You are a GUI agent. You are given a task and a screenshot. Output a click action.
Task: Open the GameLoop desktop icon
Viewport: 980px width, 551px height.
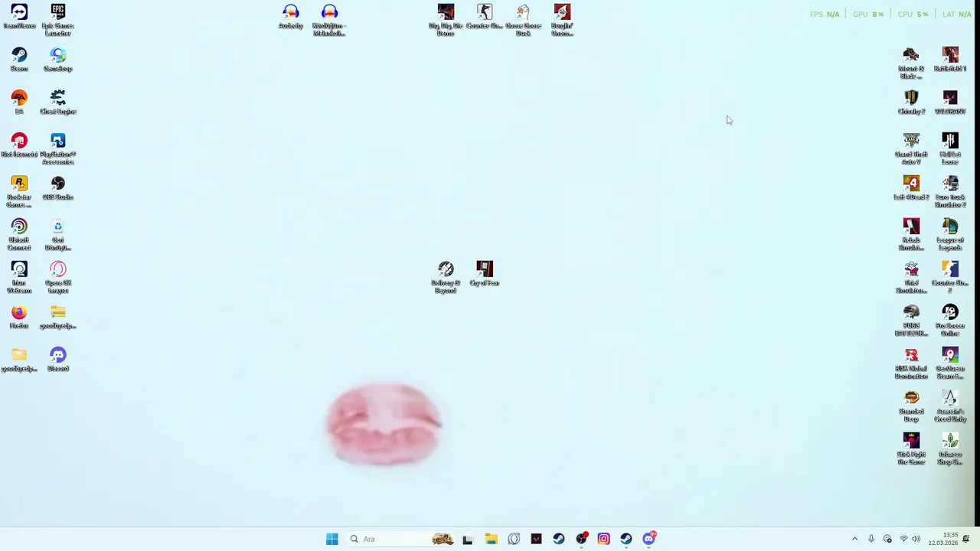click(58, 59)
